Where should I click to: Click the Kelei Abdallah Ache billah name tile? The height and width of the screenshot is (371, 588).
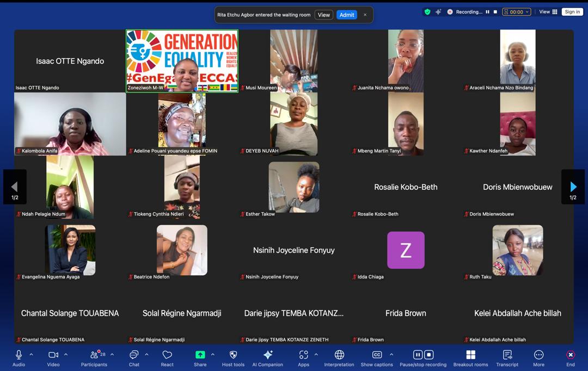coord(518,313)
